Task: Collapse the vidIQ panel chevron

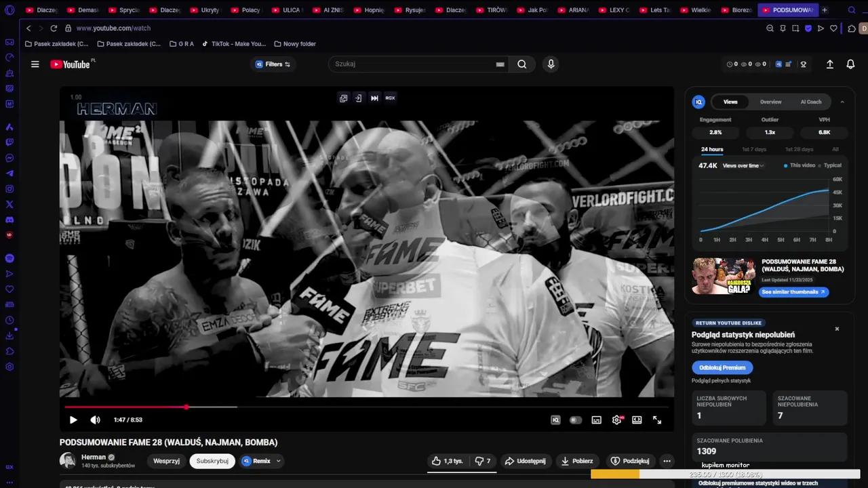Action: coord(842,102)
